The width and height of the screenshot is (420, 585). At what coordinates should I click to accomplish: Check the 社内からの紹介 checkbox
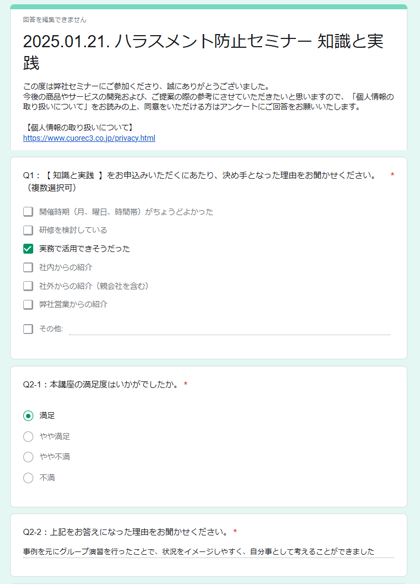(28, 268)
